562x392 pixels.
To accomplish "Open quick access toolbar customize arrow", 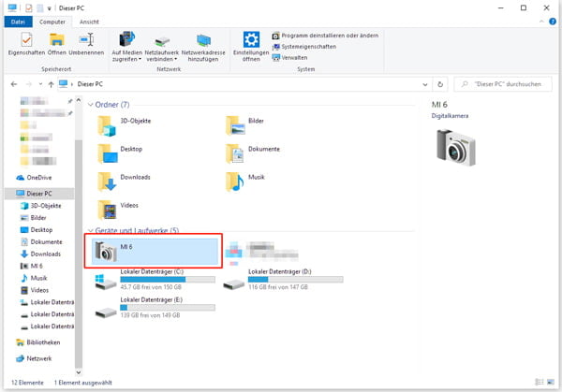I will coord(49,8).
